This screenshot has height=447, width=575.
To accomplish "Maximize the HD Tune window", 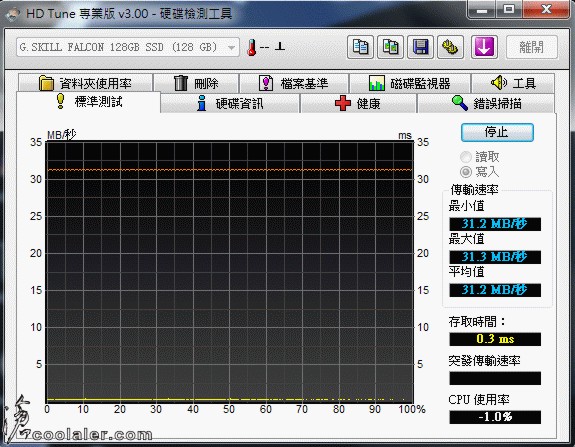I will 509,10.
